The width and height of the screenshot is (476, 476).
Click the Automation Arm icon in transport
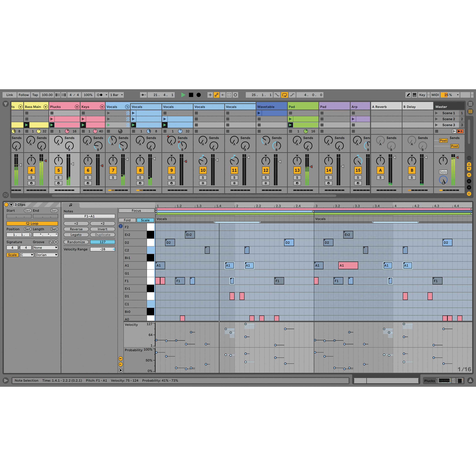pos(217,95)
